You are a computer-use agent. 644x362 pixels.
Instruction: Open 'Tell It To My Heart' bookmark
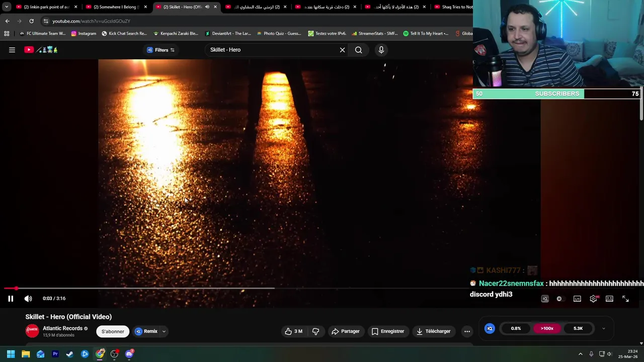tap(426, 34)
